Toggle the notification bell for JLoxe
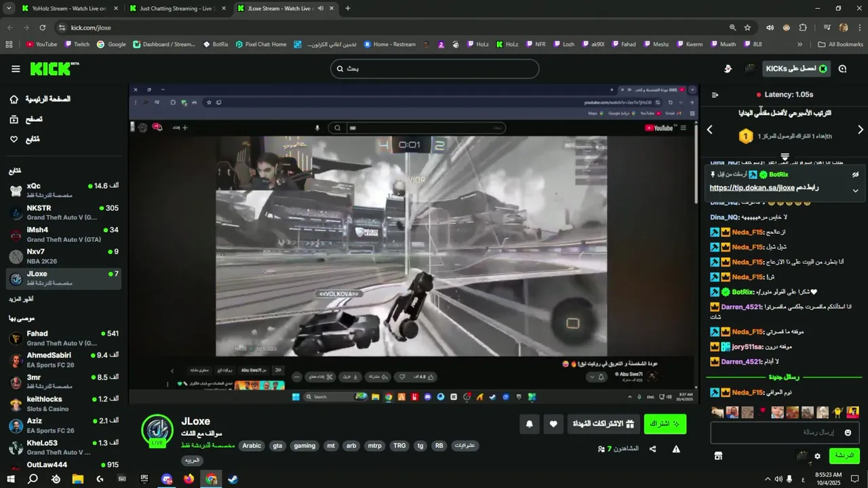This screenshot has width=868, height=488. 530,424
